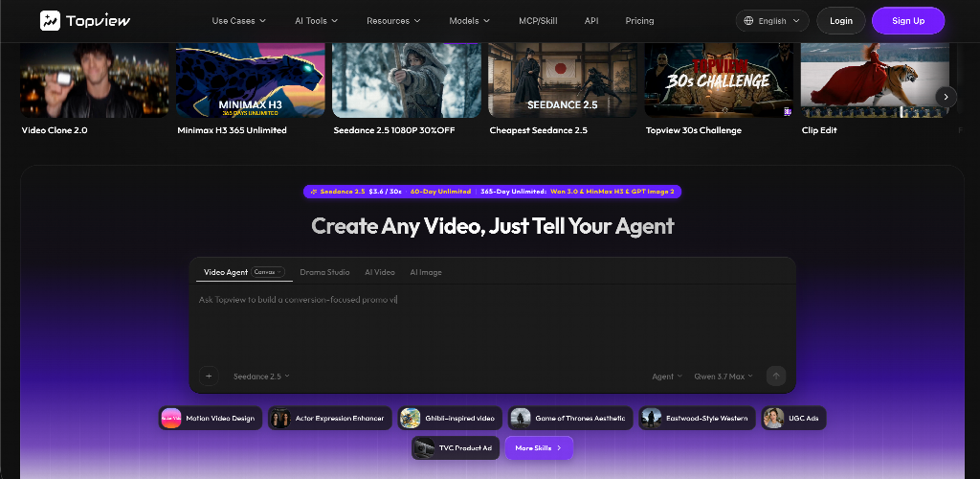The image size is (980, 479).
Task: Open the English language selector
Action: (772, 21)
